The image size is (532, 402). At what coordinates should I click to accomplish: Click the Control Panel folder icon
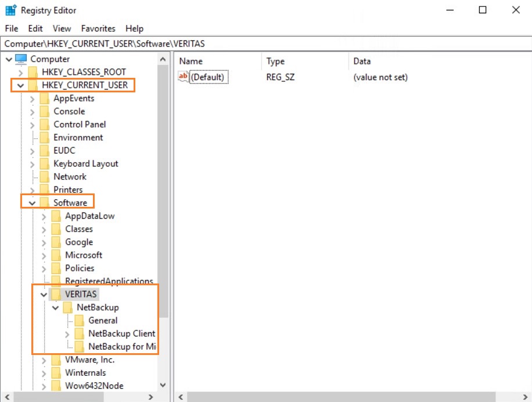45,124
